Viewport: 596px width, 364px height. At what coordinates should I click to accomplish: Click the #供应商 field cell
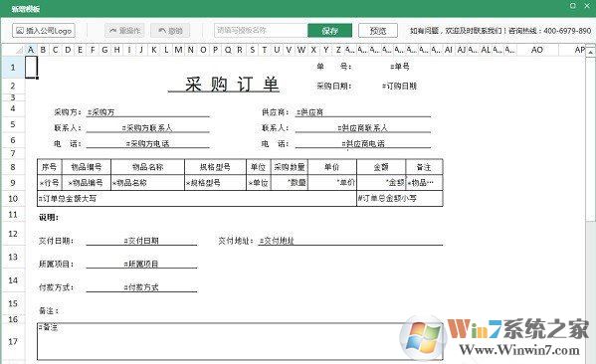363,112
